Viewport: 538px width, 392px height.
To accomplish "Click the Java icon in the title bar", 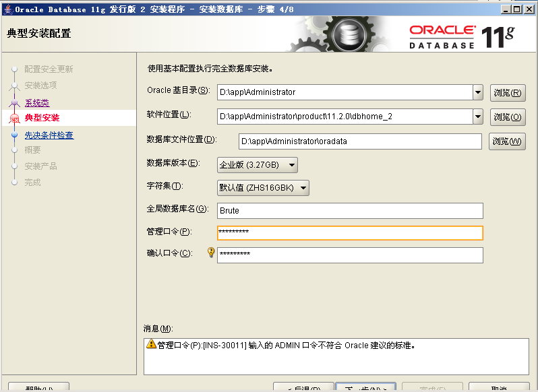I will (7, 9).
